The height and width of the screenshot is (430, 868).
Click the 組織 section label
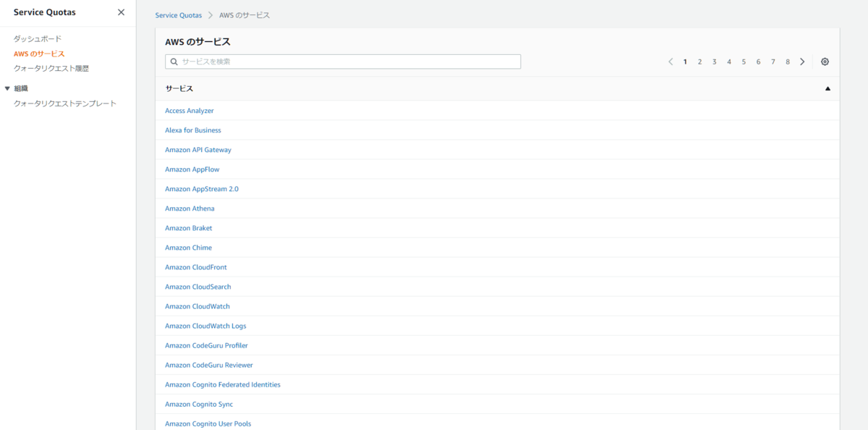point(21,88)
